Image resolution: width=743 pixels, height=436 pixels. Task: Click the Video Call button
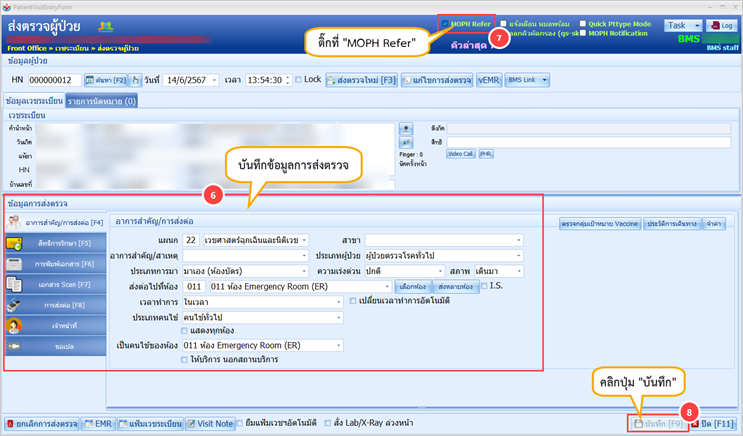click(461, 154)
